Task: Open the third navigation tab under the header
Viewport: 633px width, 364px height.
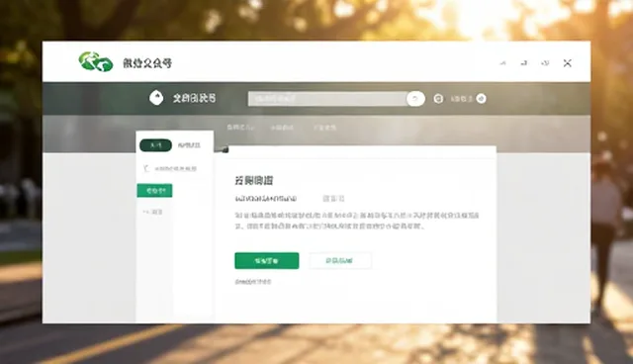Action: click(x=324, y=128)
